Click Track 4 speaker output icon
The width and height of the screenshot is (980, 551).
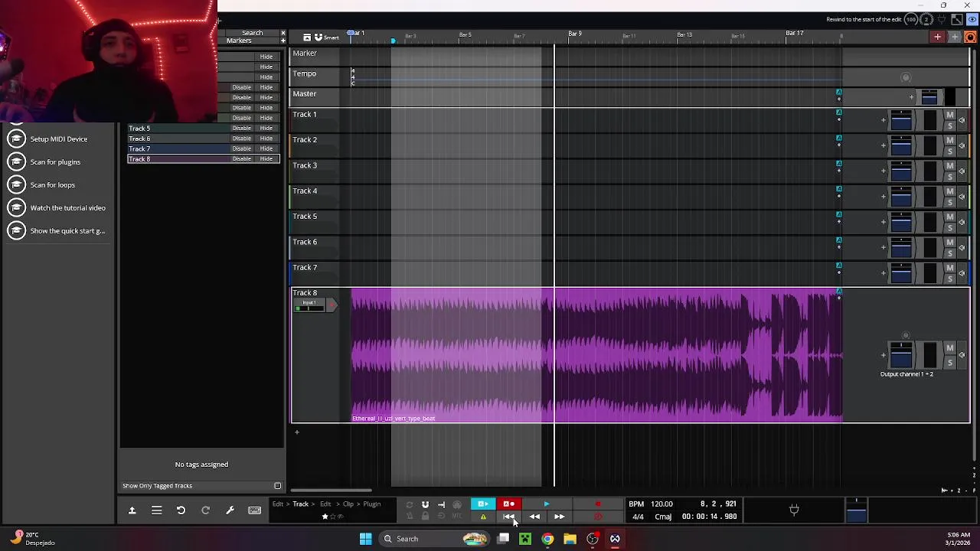pyautogui.click(x=962, y=197)
